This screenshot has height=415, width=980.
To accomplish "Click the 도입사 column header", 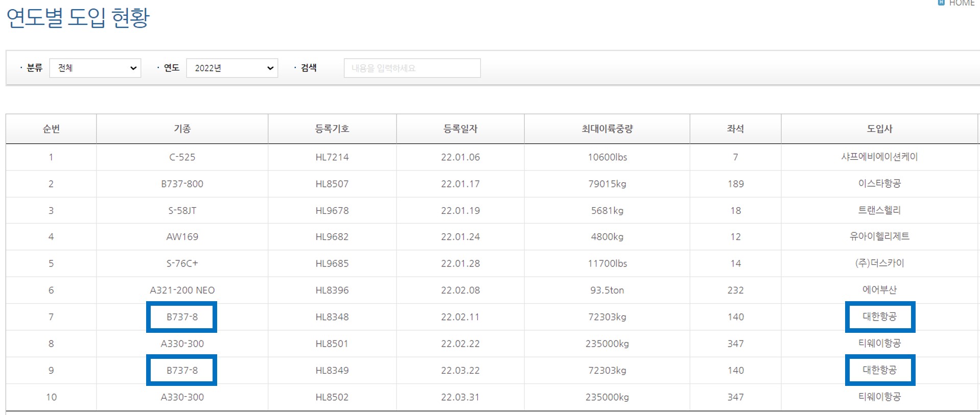I will point(879,129).
